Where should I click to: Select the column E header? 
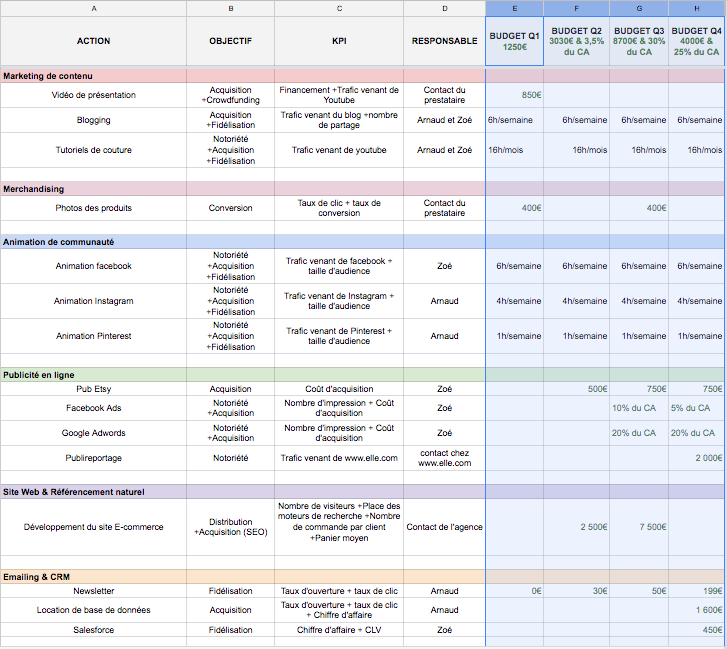tap(514, 8)
